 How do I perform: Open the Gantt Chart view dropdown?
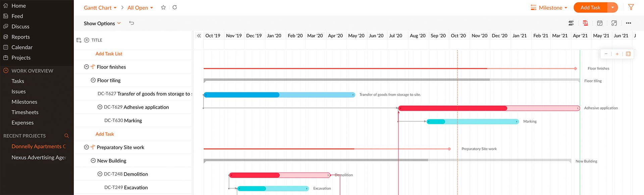(x=100, y=8)
